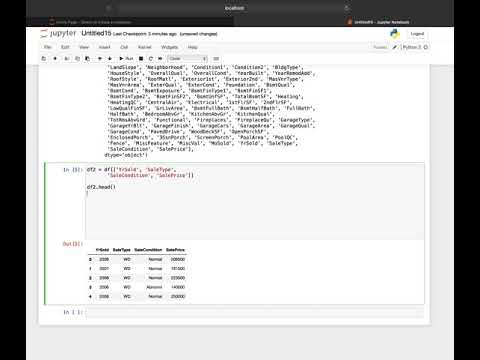The image size is (480, 360).
Task: Click the kernel idle circle indicator
Action: (x=426, y=47)
